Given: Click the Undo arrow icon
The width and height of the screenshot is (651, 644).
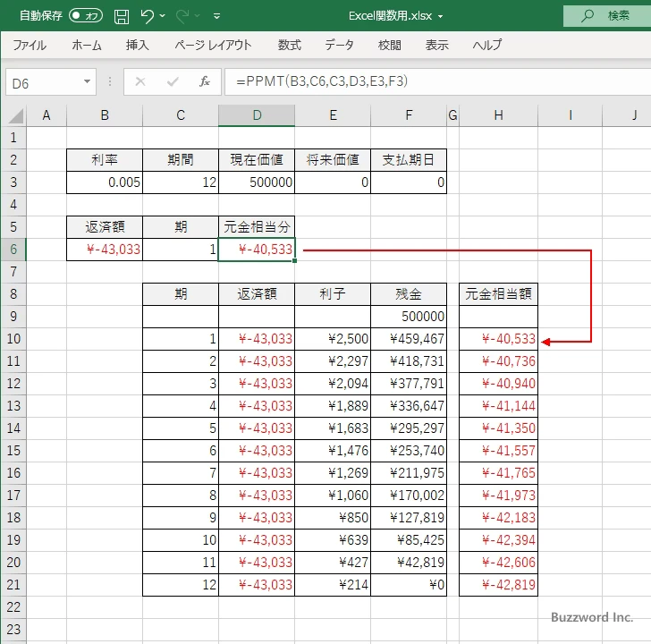Looking at the screenshot, I should pos(147,16).
